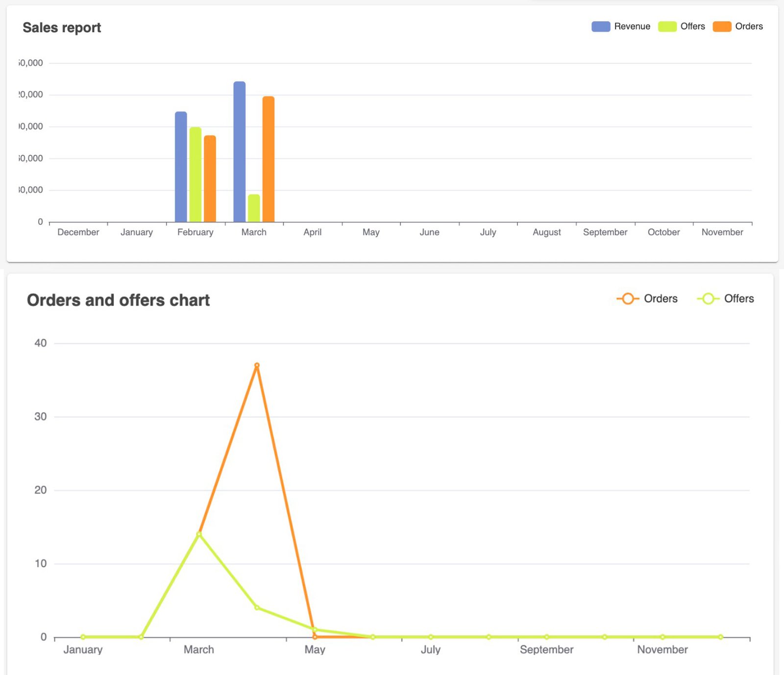Click the blue February Revenue bar
This screenshot has height=675, width=784.
point(181,167)
